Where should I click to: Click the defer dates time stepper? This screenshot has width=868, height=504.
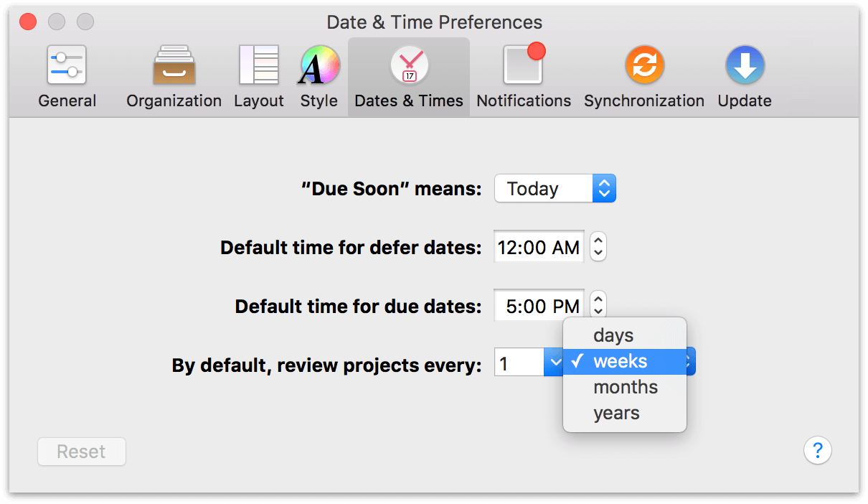(x=598, y=248)
